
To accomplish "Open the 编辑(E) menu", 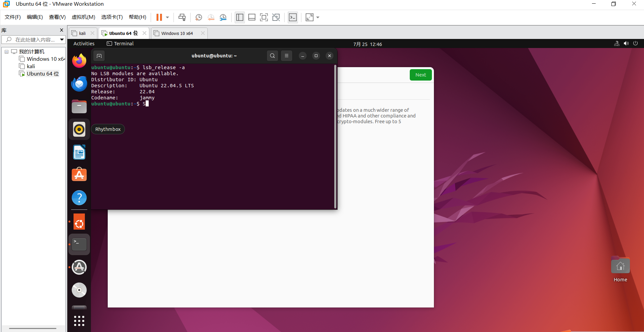I will 35,17.
